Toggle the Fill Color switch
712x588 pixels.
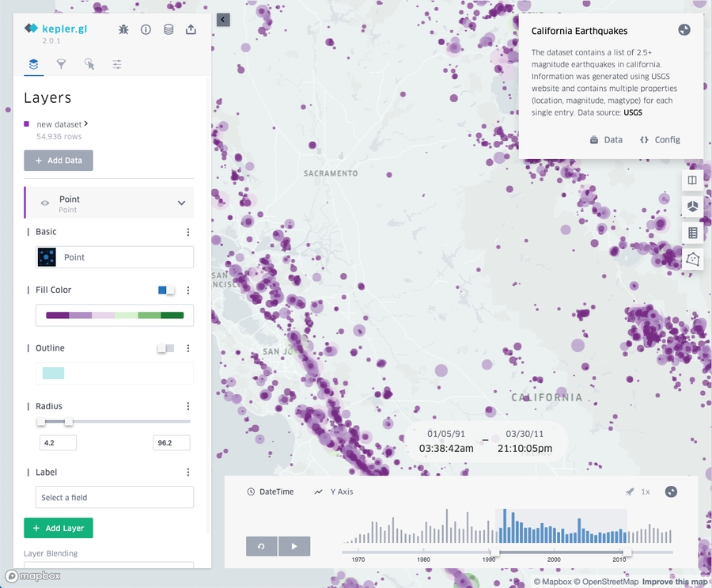[166, 290]
